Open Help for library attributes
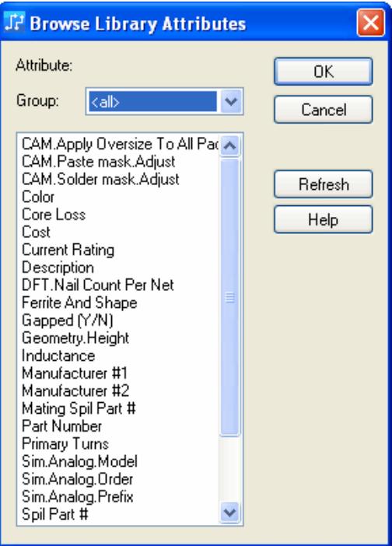 324,219
